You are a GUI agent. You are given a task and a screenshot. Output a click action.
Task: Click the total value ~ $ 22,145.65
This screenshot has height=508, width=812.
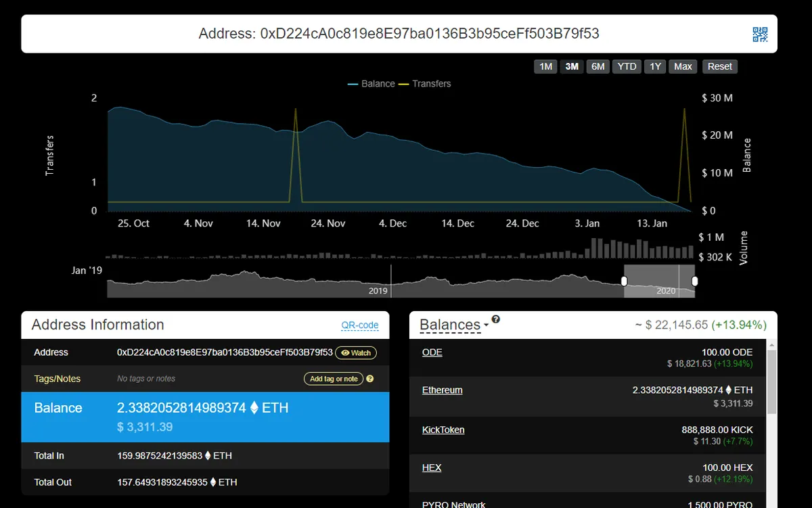pos(672,325)
